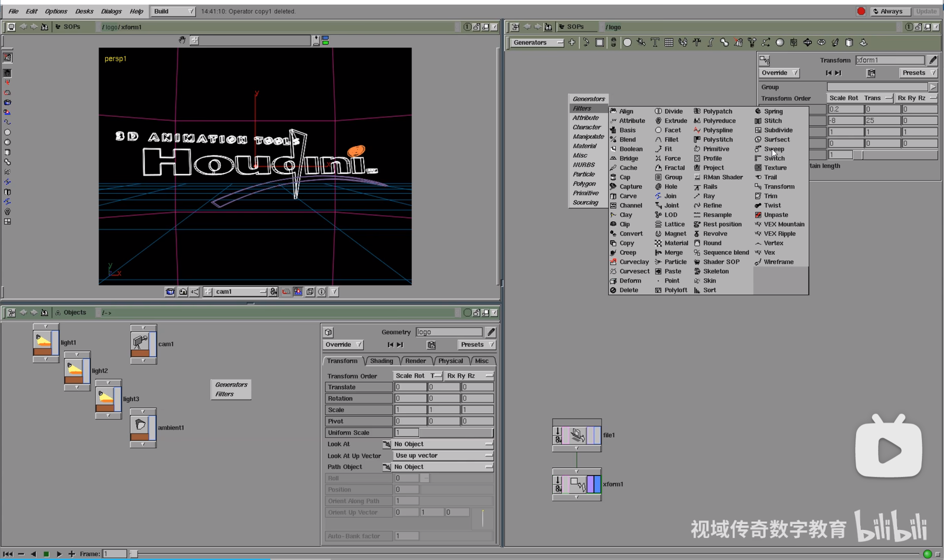
Task: Open the 'Use up vector' dropdown
Action: tap(443, 456)
